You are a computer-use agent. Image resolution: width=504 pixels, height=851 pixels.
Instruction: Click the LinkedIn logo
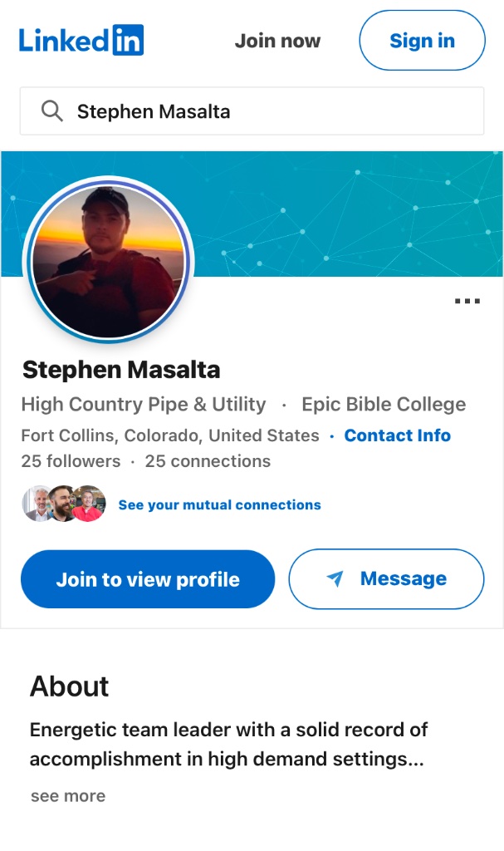tap(81, 40)
